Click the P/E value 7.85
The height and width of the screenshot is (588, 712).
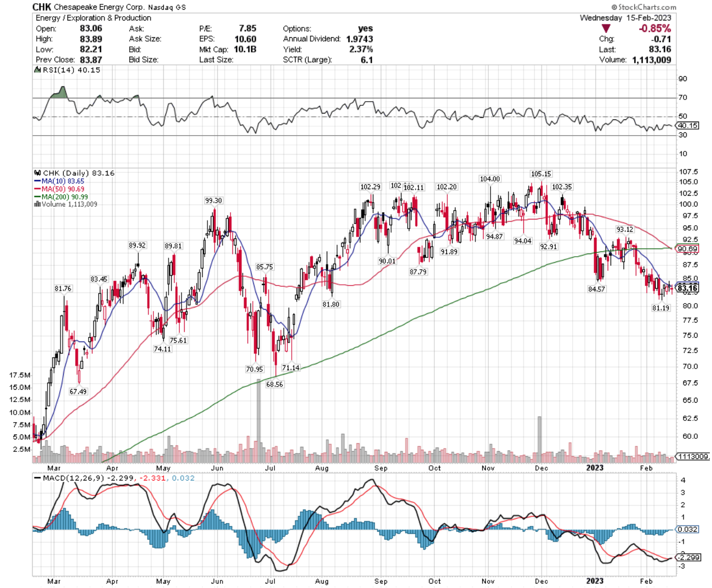tap(247, 28)
